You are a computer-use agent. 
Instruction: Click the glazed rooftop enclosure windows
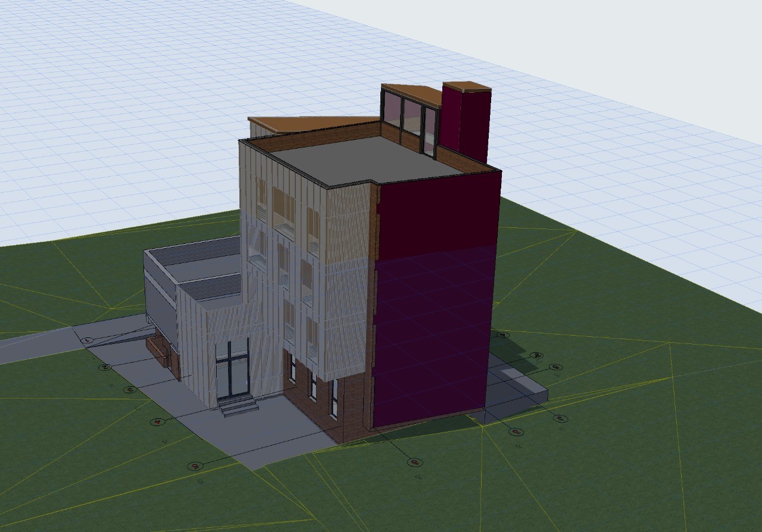pyautogui.click(x=411, y=121)
